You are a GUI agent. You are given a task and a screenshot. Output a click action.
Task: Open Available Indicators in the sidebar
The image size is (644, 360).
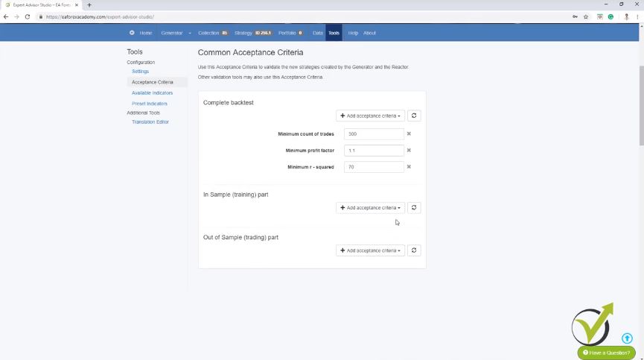tap(152, 93)
